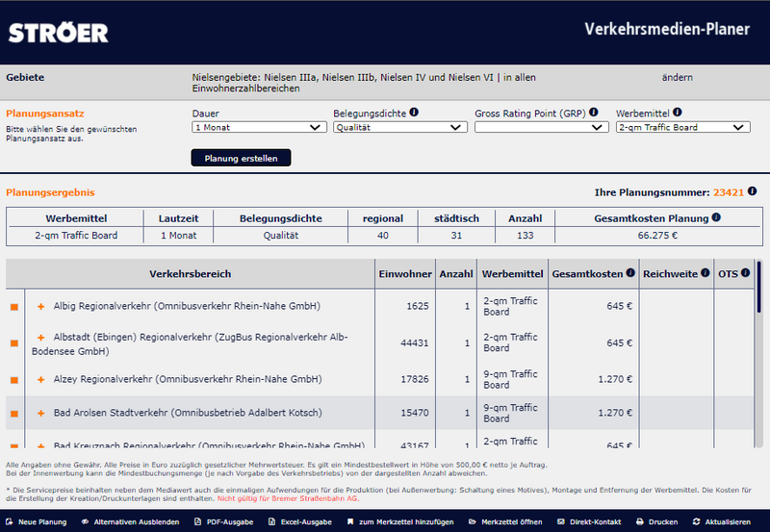Toggle the orange selection box for Alzey Regionalverkehr
The width and height of the screenshot is (770, 532).
point(14,380)
